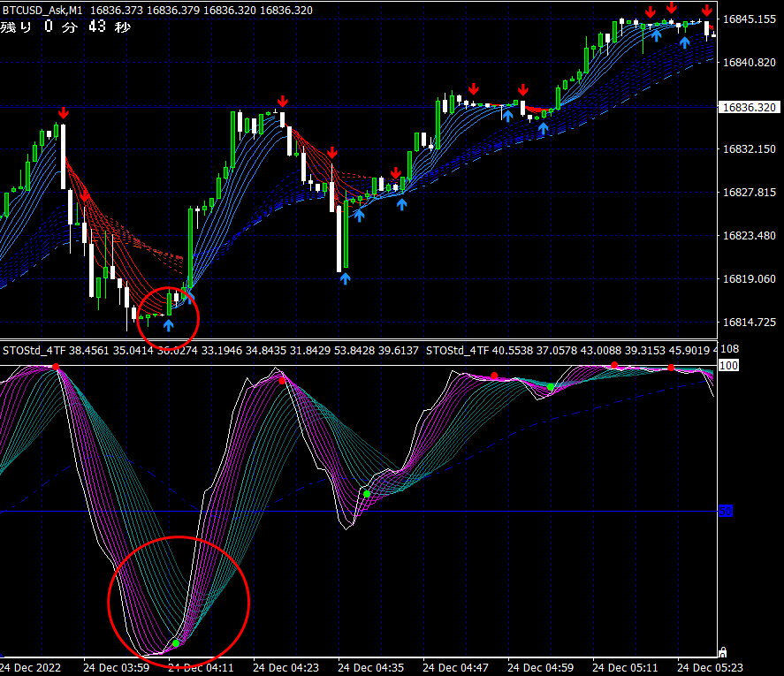Select the red sell arrow above the 04:23 peak

tap(283, 102)
